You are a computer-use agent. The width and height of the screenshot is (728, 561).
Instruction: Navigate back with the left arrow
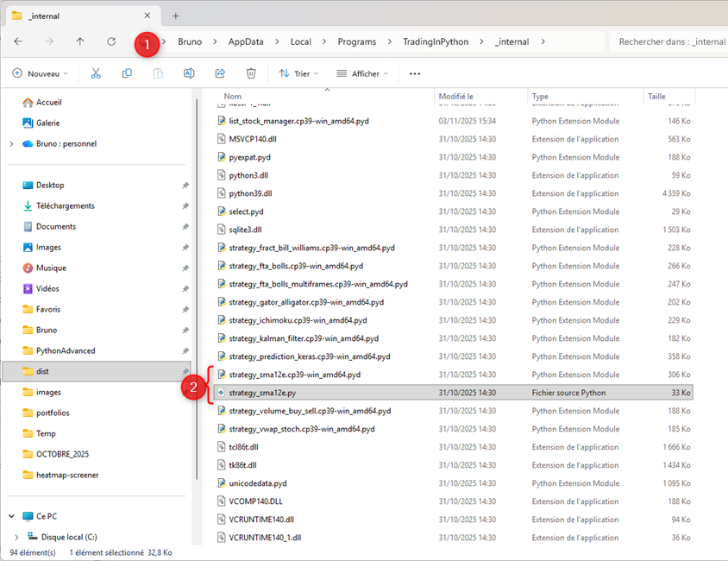pyautogui.click(x=18, y=41)
